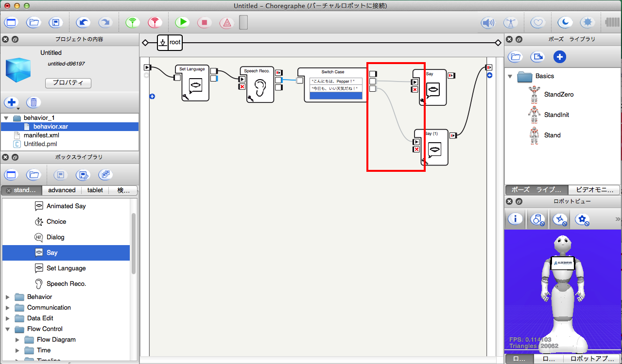Expand the Behavior folder
The height and width of the screenshot is (364, 622).
point(7,297)
